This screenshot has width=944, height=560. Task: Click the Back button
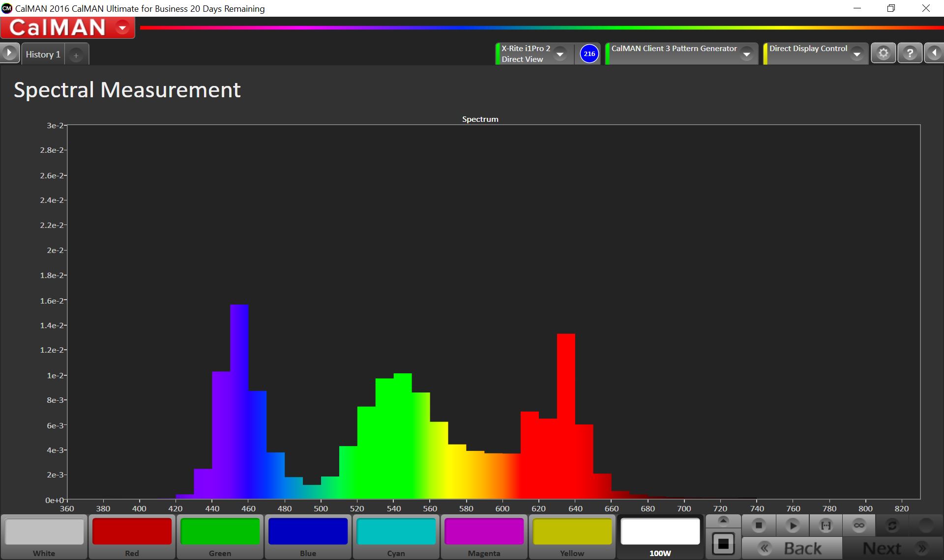tap(792, 548)
